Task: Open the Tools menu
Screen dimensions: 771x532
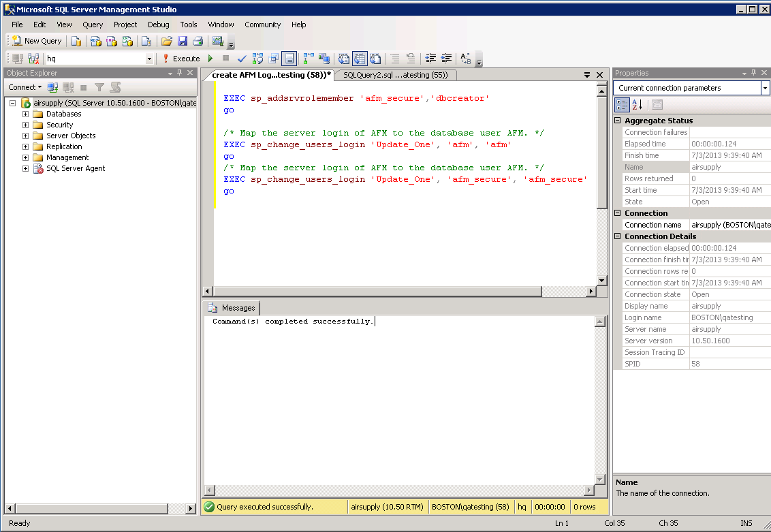Action: [189, 25]
